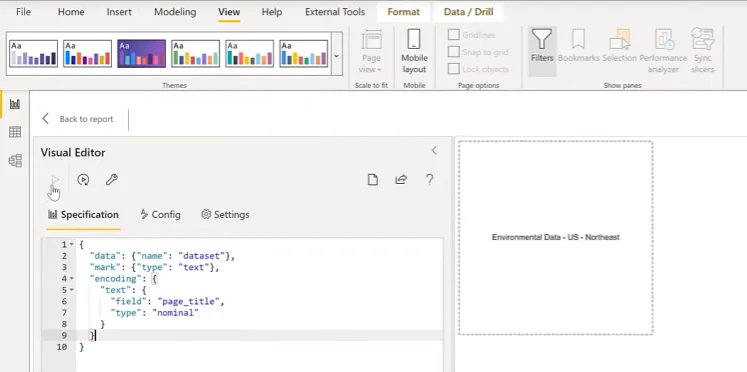747x372 pixels.
Task: Switch to the Specification tab
Action: tap(83, 215)
